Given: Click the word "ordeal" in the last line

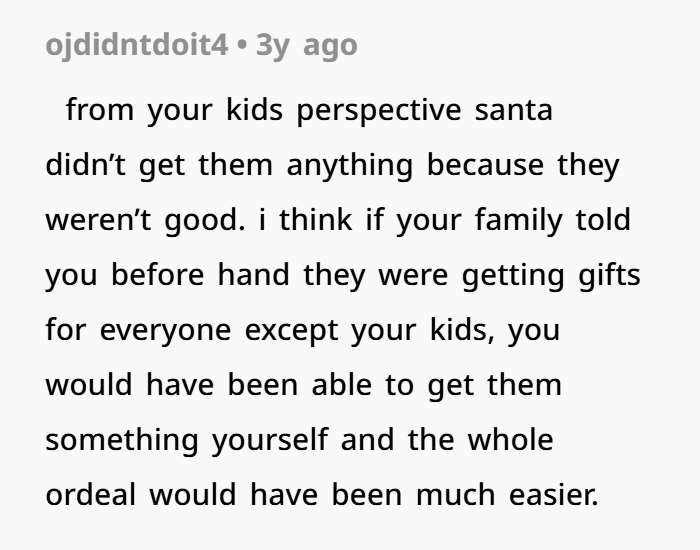Looking at the screenshot, I should coord(92,495).
